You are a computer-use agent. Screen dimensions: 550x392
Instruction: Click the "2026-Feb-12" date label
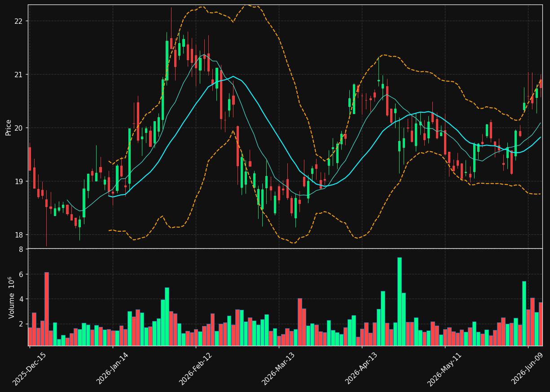pyautogui.click(x=196, y=368)
